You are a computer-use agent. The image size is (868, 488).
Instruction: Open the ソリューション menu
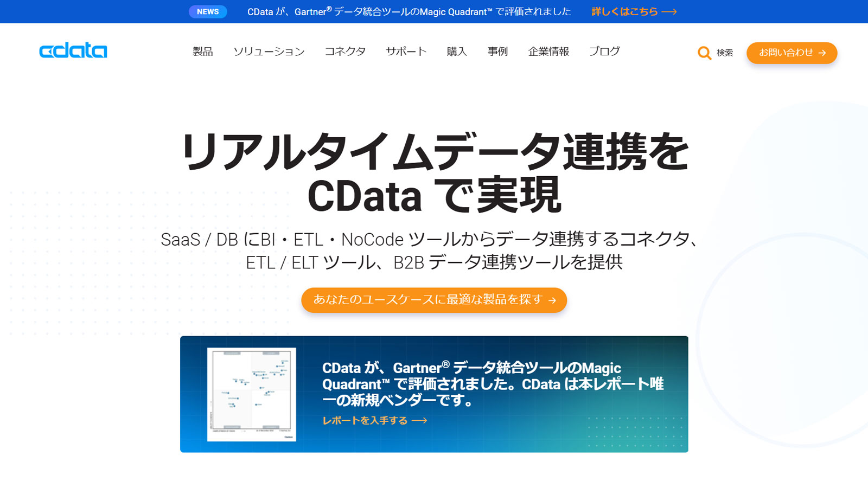269,52
